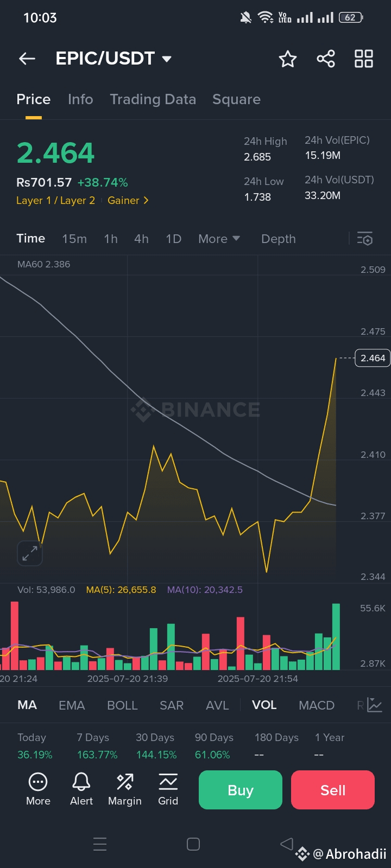Tap the Android home square button
391x868 pixels.
193,844
